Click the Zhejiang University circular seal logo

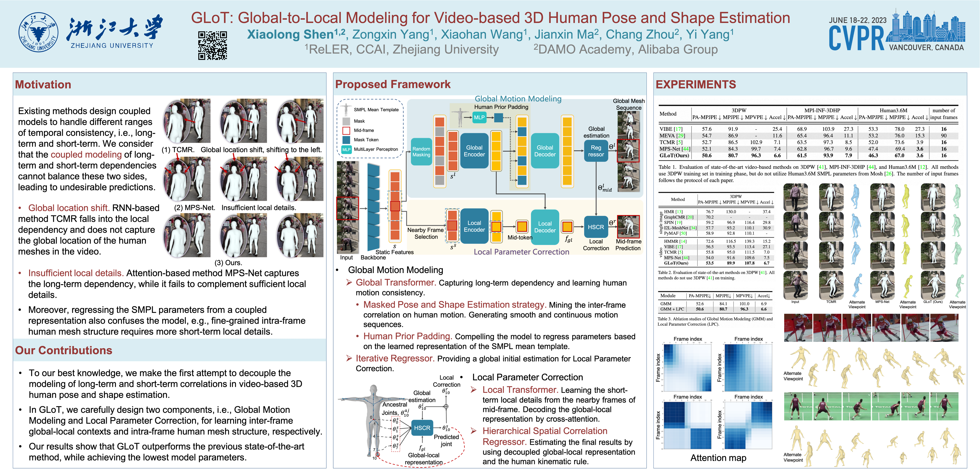38,32
